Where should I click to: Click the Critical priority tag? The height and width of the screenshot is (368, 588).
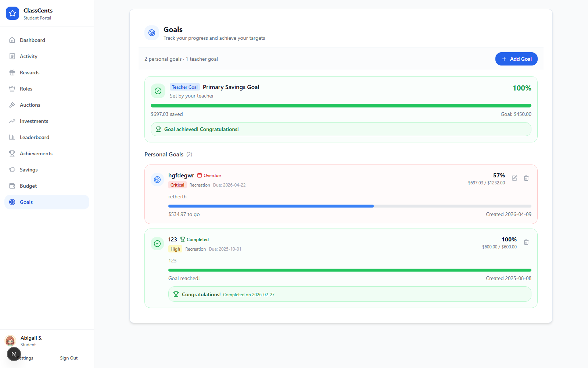[x=178, y=185]
